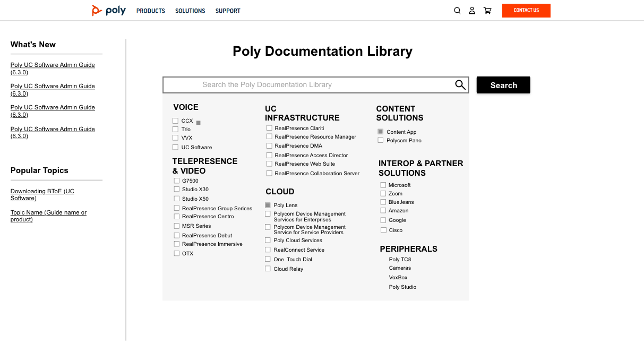Check the BlueJeans checkbox

(x=383, y=202)
